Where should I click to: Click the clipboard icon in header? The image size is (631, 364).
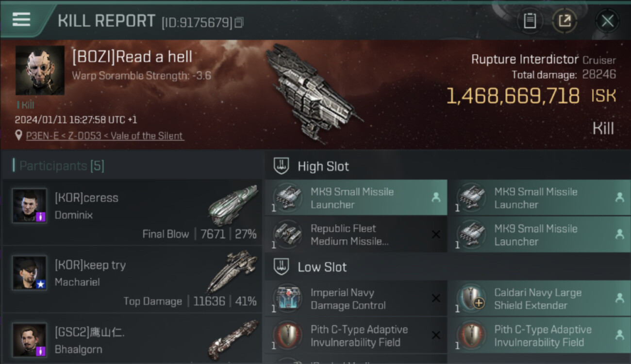pyautogui.click(x=530, y=21)
